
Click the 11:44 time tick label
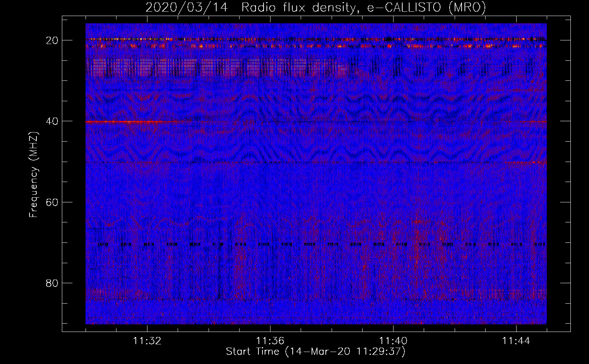(516, 341)
